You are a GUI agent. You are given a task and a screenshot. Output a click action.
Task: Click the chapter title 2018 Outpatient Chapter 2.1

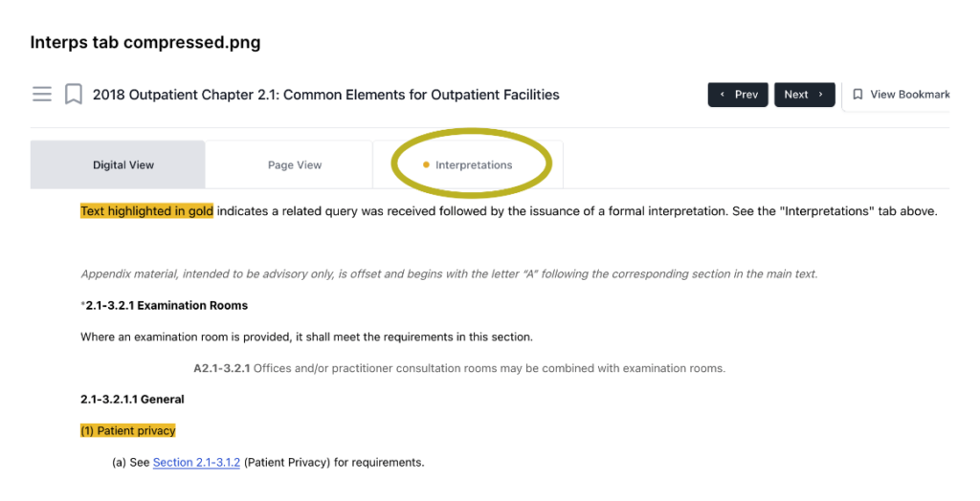(x=326, y=95)
